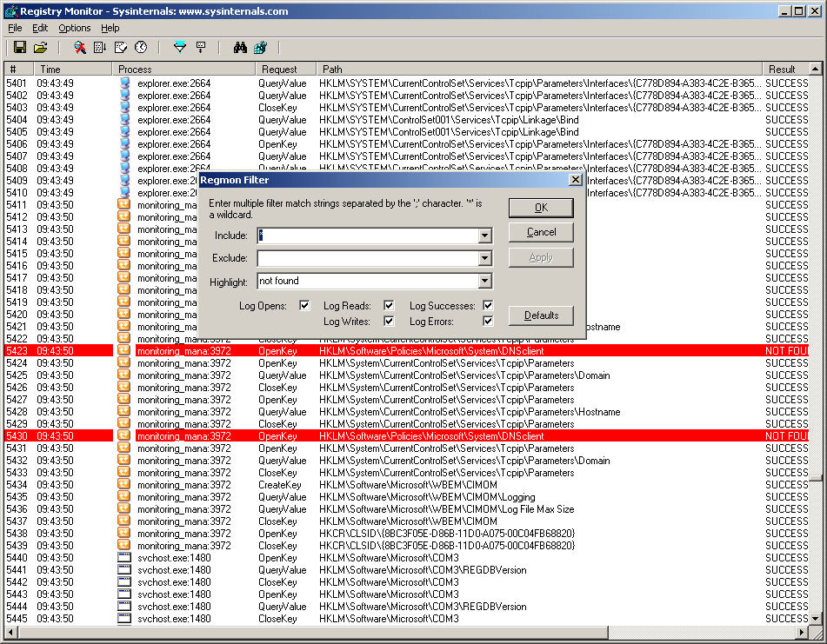Open the Options menu
The image size is (827, 644).
point(75,28)
